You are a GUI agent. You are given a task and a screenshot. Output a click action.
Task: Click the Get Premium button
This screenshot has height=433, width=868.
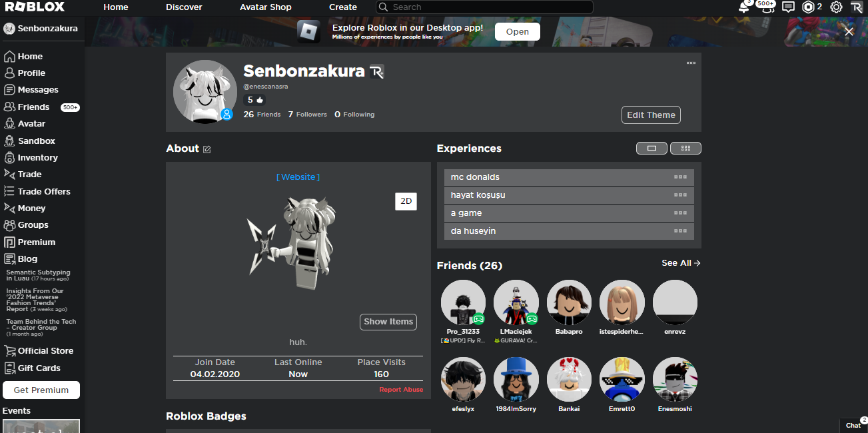point(41,390)
